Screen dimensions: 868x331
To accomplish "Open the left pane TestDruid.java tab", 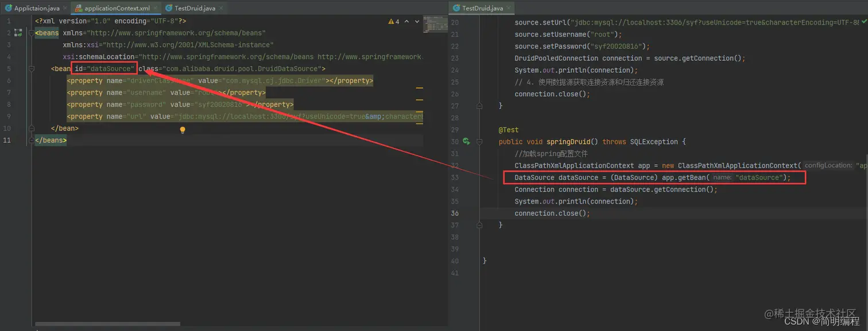I will 195,8.
